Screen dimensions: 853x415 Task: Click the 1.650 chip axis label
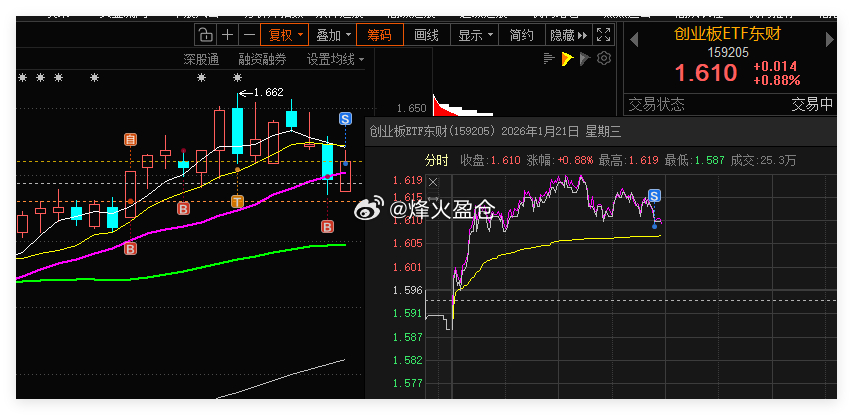click(412, 108)
